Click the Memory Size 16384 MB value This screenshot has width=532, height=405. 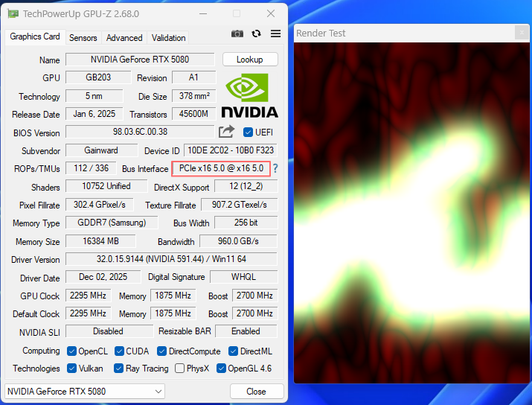100,241
